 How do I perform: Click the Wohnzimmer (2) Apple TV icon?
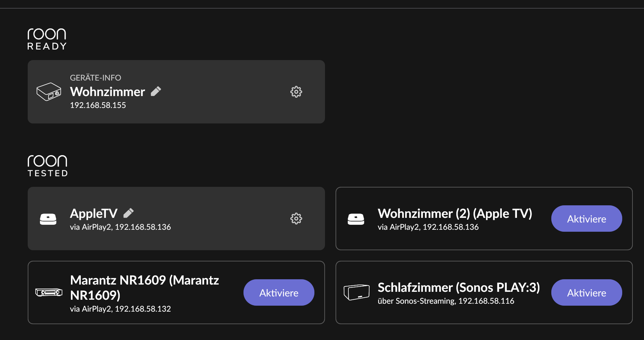(x=356, y=219)
